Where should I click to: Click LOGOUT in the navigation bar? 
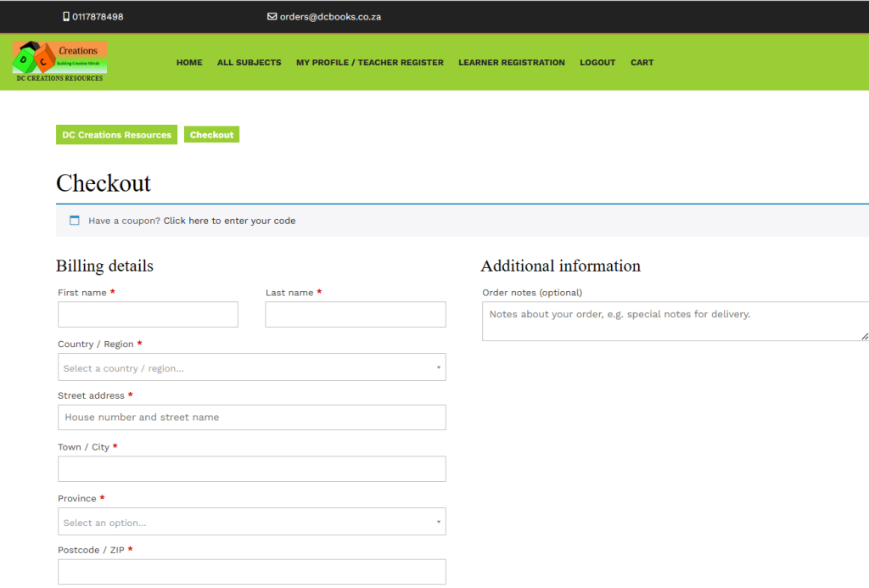pyautogui.click(x=597, y=62)
